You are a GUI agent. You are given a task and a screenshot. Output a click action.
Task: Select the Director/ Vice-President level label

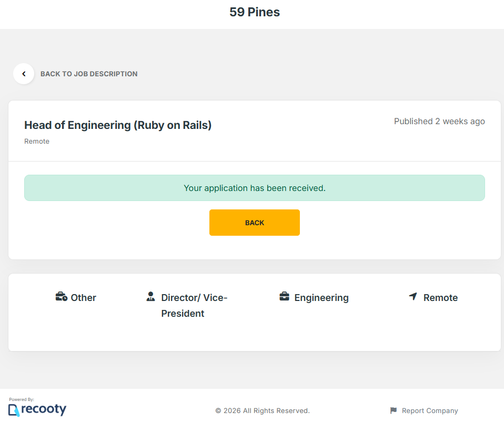point(194,305)
